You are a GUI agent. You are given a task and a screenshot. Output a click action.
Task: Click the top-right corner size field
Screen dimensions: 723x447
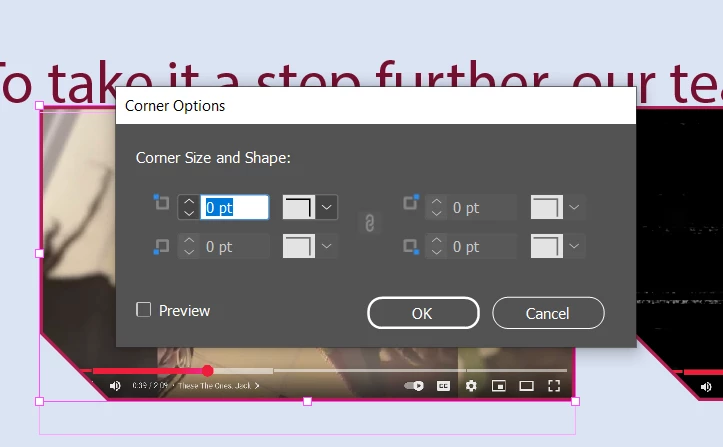pyautogui.click(x=482, y=207)
